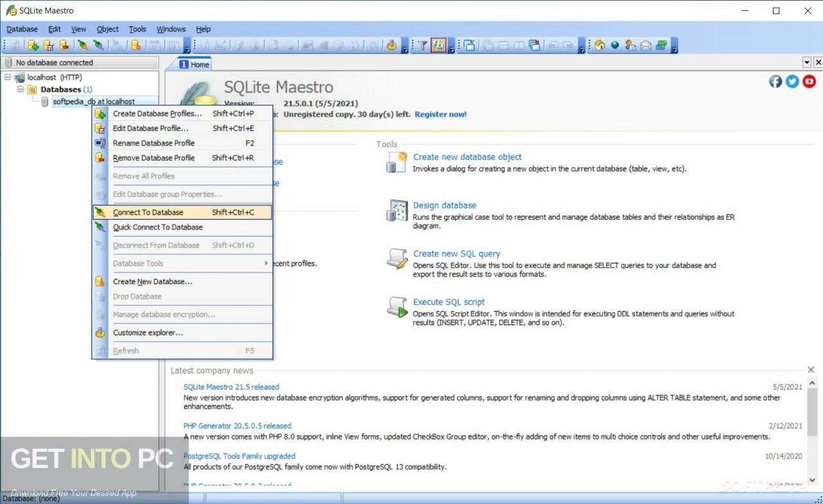Open the tab list dropdown arrow
This screenshot has width=823, height=504.
coord(807,62)
